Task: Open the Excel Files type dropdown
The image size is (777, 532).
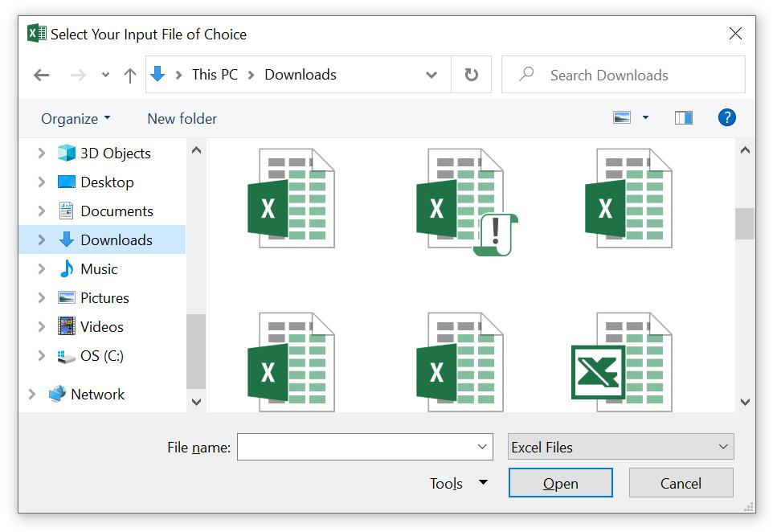Action: click(x=620, y=447)
